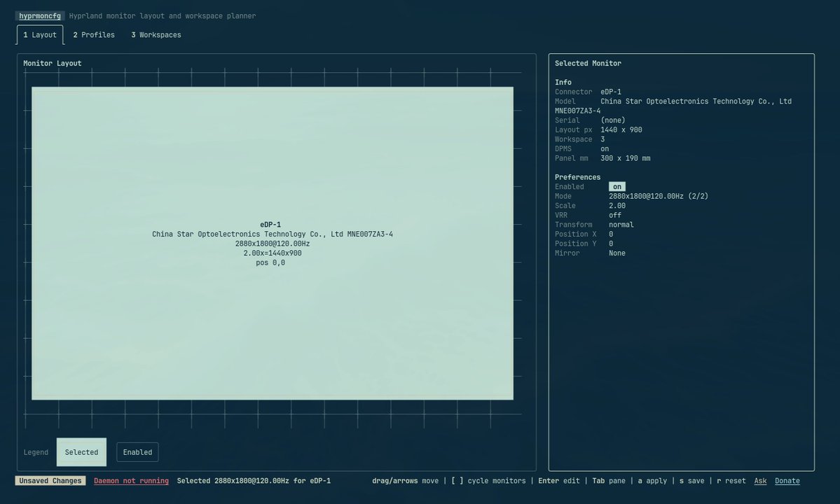Click the Preferences section heading

577,177
